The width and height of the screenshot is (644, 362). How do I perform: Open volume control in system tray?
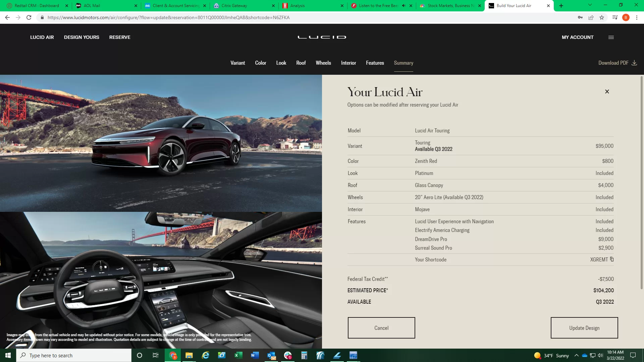(x=600, y=355)
